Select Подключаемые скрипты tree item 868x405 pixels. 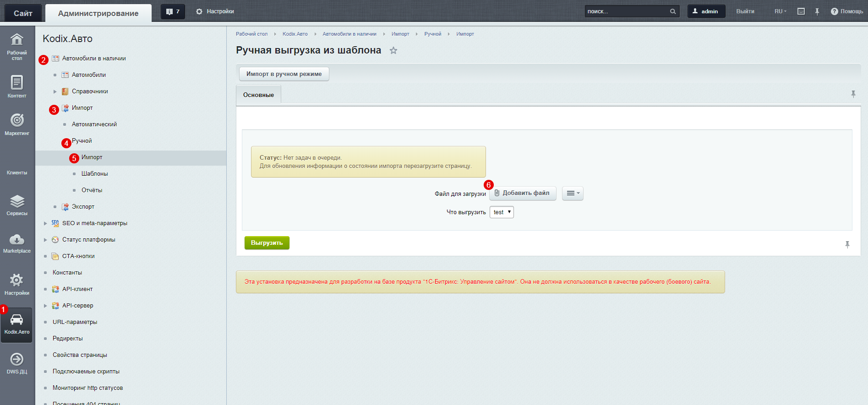(x=86, y=372)
